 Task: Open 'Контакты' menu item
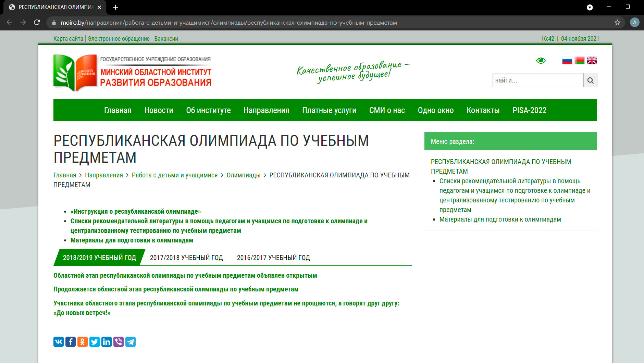[483, 110]
